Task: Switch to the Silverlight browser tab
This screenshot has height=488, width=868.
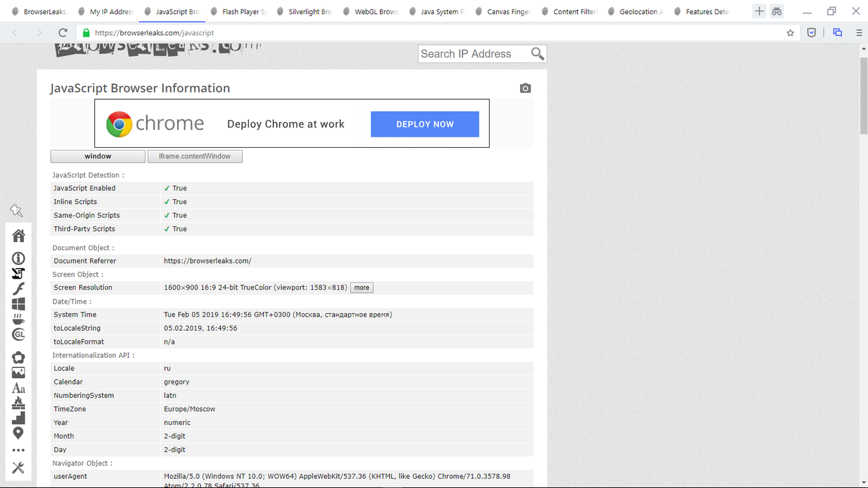Action: (303, 12)
